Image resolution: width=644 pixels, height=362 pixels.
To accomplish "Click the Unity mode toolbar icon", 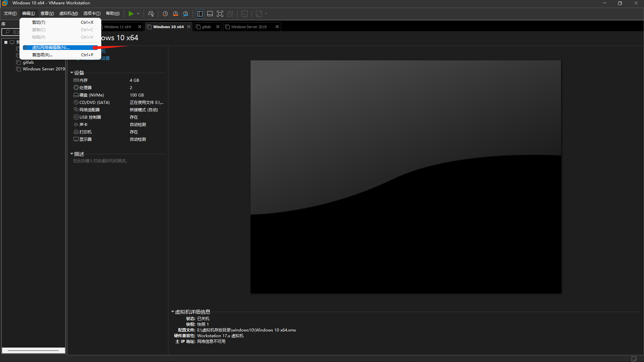I will (230, 14).
